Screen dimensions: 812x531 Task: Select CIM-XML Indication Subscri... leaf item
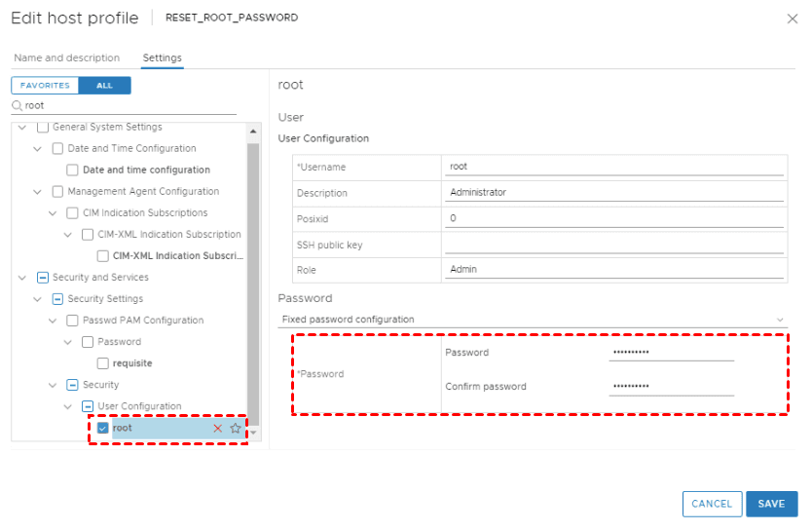(177, 256)
